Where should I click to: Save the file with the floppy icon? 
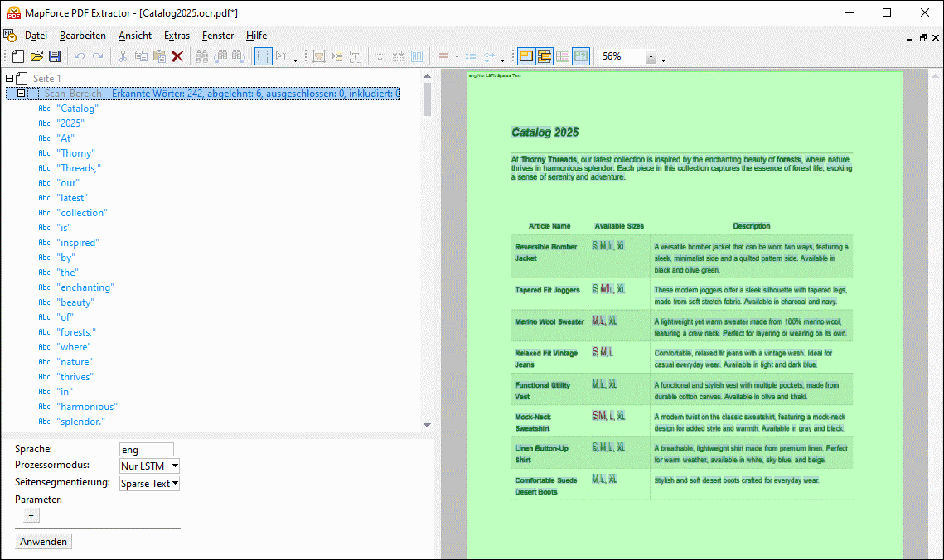pyautogui.click(x=55, y=56)
